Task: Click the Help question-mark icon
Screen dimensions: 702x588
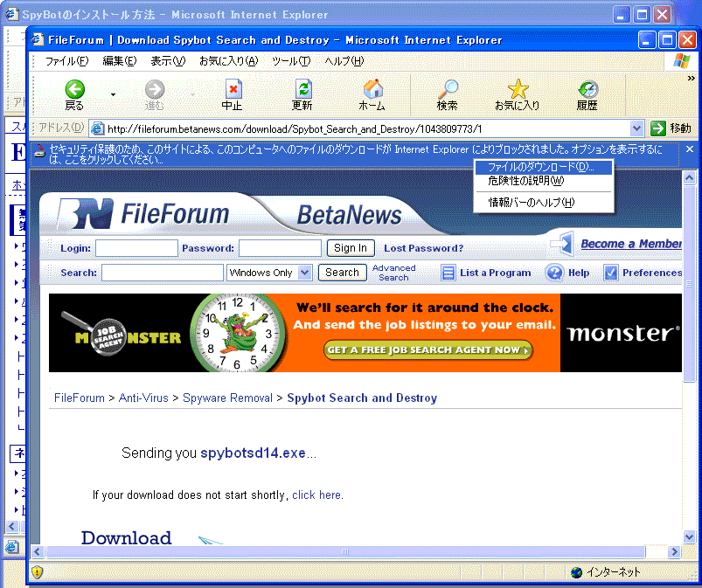Action: click(x=555, y=273)
